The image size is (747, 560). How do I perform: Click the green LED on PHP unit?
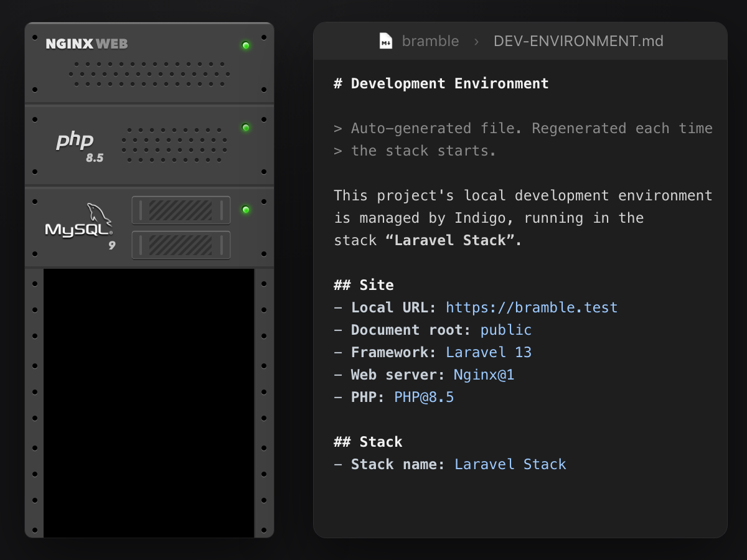pos(246,128)
